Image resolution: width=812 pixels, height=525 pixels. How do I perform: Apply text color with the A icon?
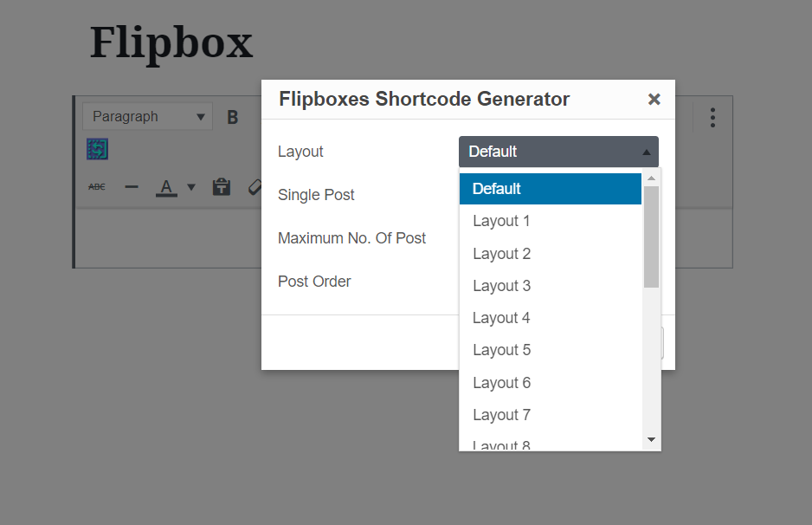(x=166, y=187)
